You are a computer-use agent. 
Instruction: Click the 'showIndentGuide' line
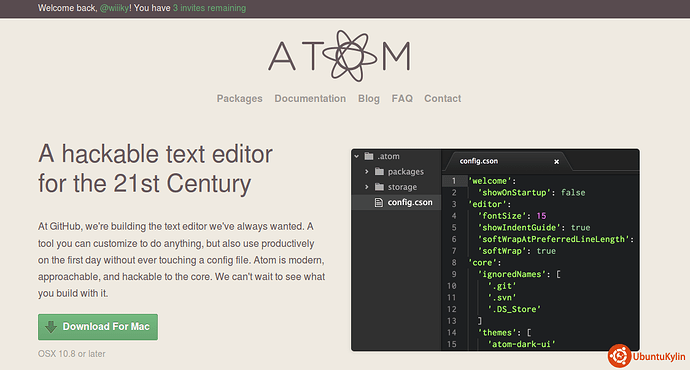click(534, 227)
